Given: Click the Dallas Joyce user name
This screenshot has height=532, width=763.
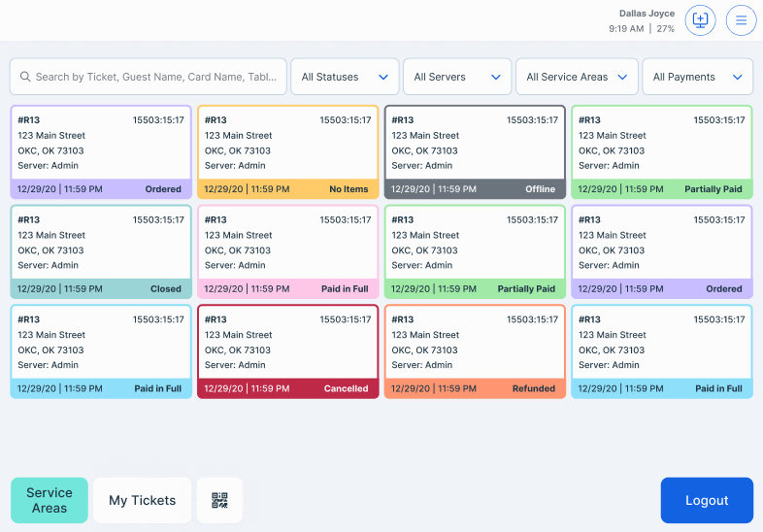Looking at the screenshot, I should (647, 14).
